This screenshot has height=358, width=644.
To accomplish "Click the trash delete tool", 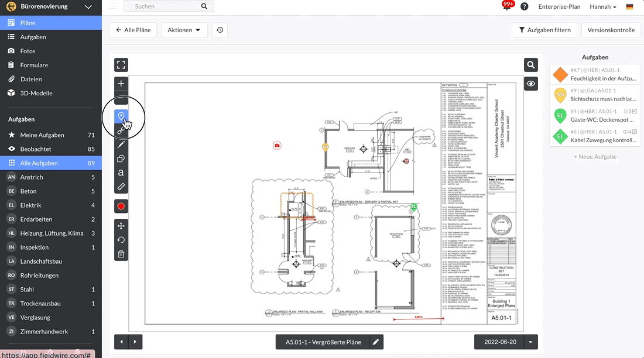I will (x=121, y=254).
